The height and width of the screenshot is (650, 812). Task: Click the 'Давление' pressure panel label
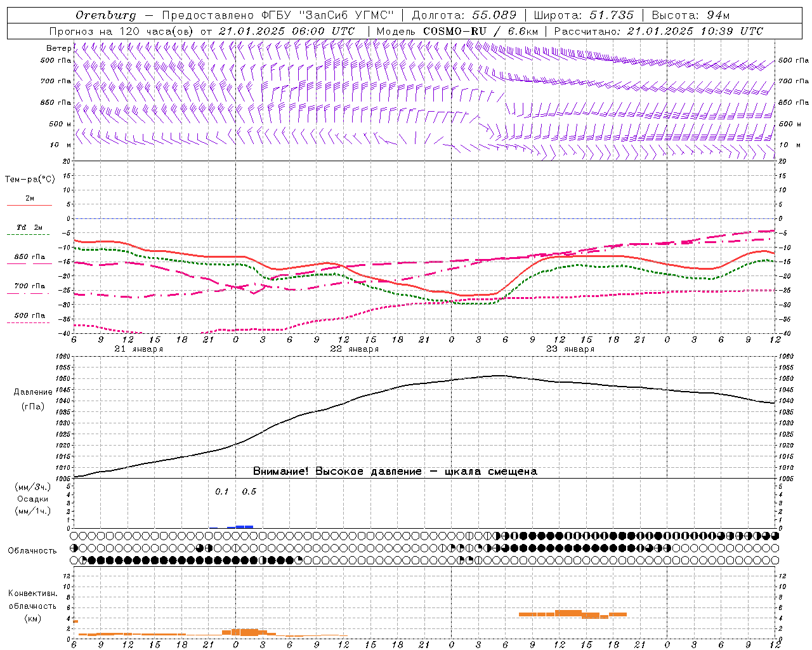point(33,392)
